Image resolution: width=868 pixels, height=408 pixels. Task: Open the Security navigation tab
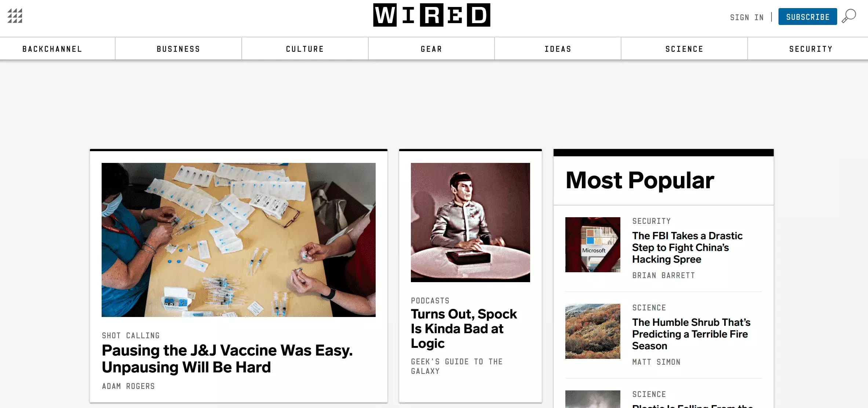tap(811, 49)
